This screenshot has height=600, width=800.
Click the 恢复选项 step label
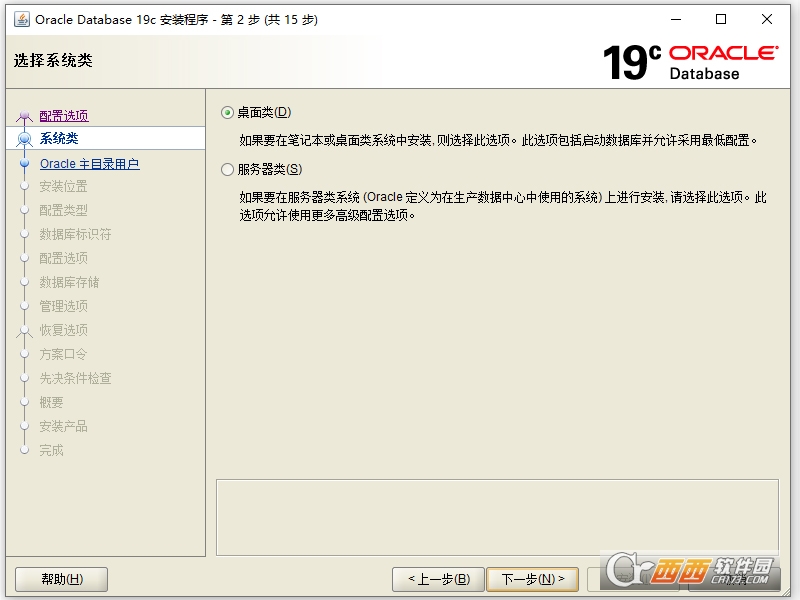(63, 330)
